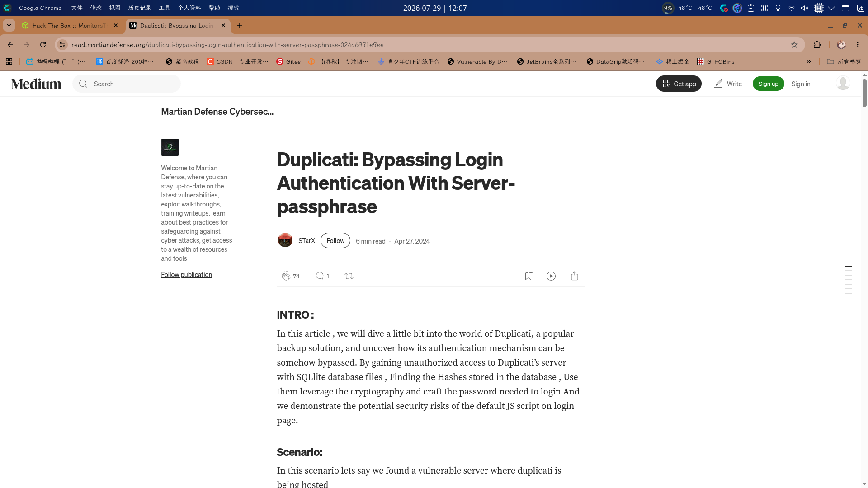The image size is (868, 488).
Task: Listen to the article
Action: 551,276
